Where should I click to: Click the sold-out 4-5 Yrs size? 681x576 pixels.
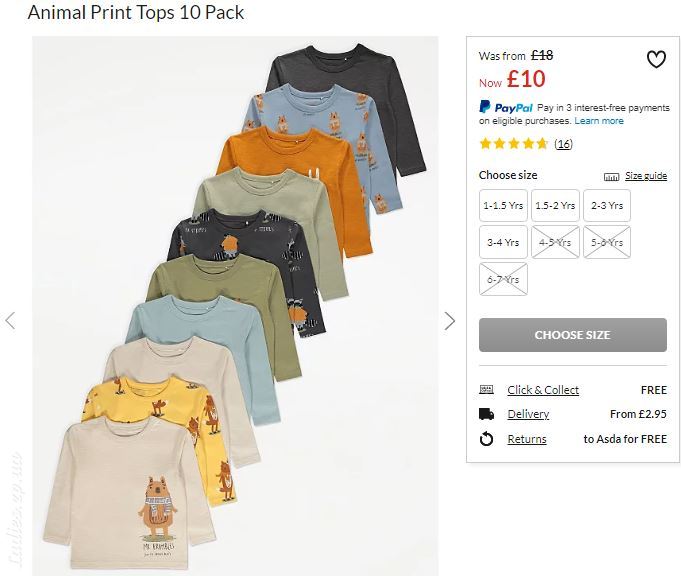[555, 242]
